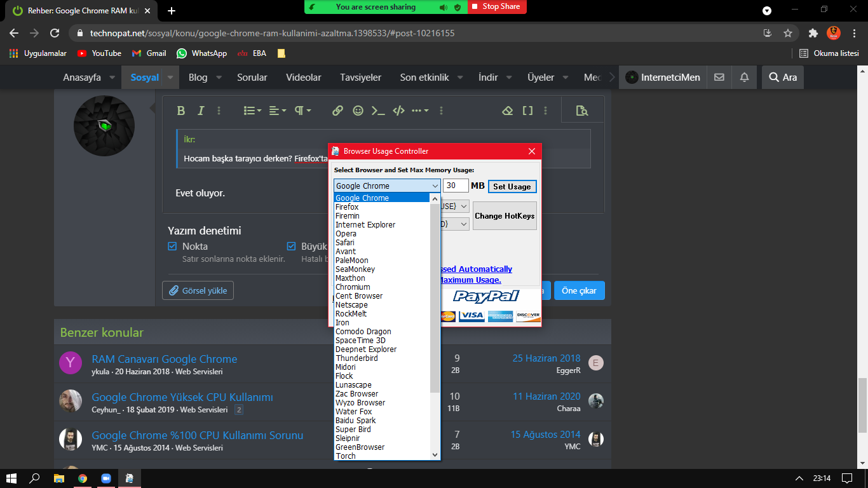868x488 pixels.
Task: Expand the İndir dropdown arrow
Action: coord(509,78)
